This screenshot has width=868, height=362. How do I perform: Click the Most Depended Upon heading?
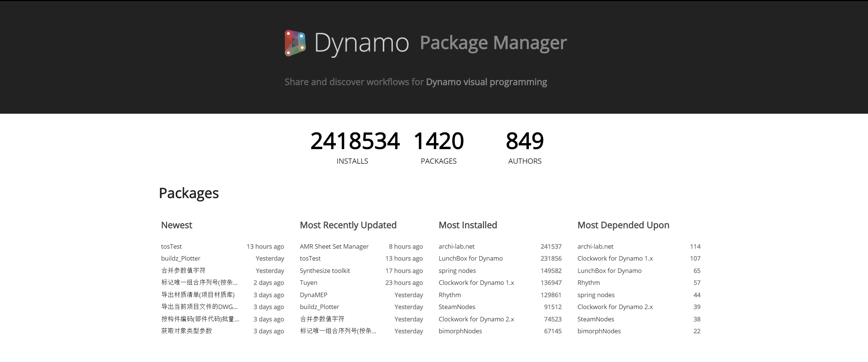[x=623, y=225]
